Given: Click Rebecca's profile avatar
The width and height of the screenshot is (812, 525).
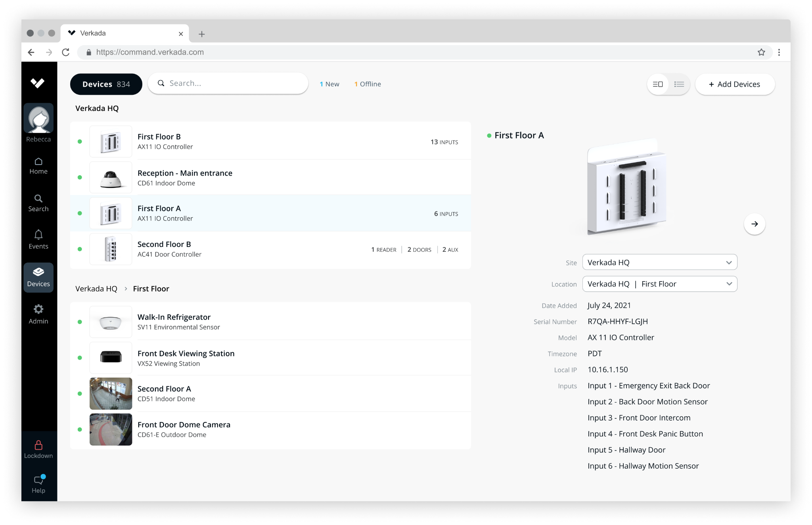Looking at the screenshot, I should (38, 119).
